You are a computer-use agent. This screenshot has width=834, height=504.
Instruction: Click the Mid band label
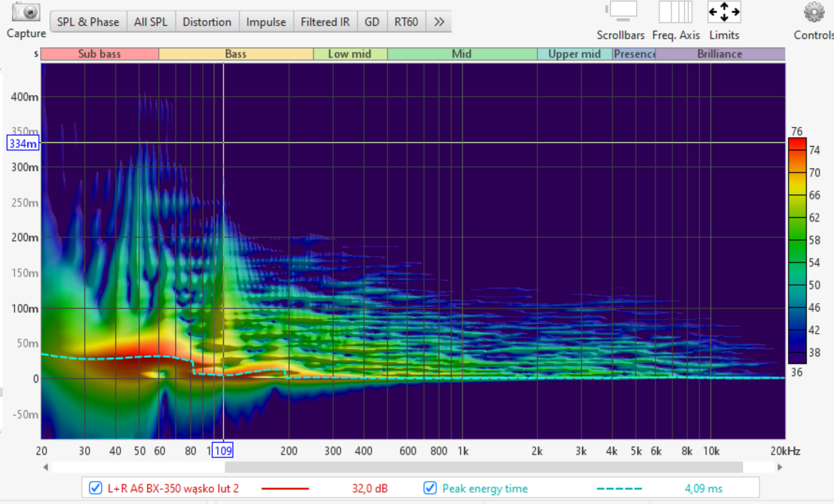[462, 54]
